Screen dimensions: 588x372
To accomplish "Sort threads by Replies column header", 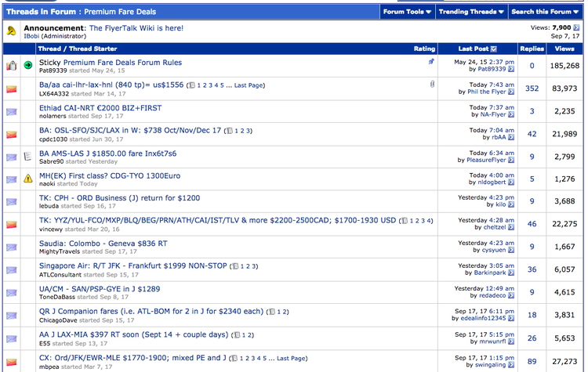I will click(x=532, y=49).
